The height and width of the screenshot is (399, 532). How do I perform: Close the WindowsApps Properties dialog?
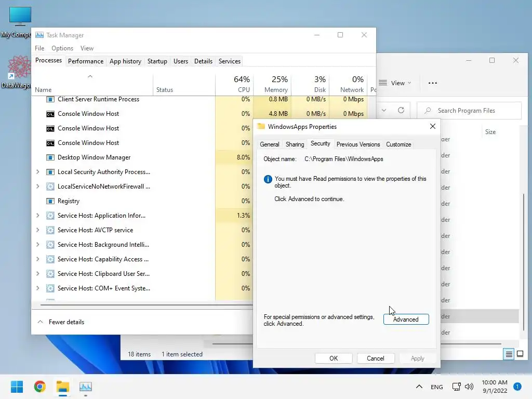tap(433, 127)
